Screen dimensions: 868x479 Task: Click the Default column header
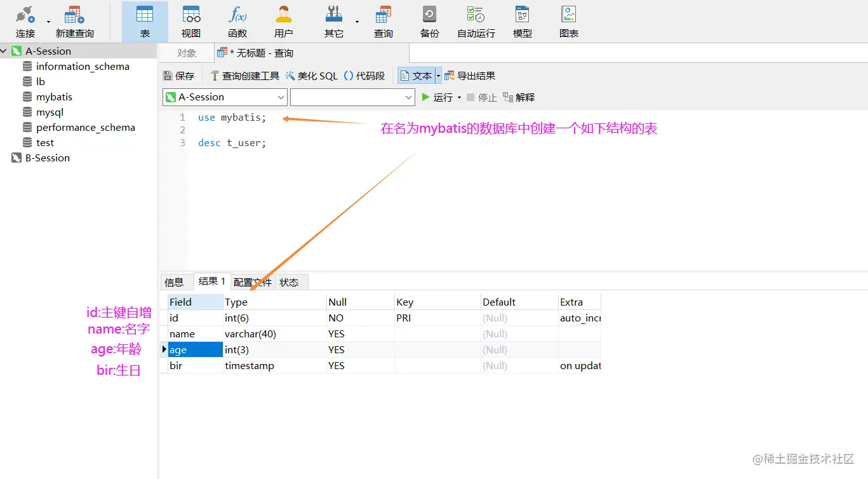click(x=519, y=302)
